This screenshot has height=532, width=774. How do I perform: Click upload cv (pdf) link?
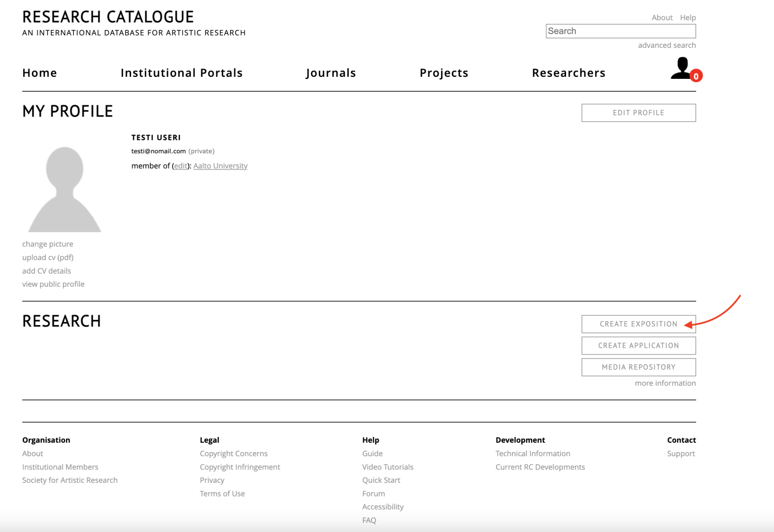tap(48, 258)
